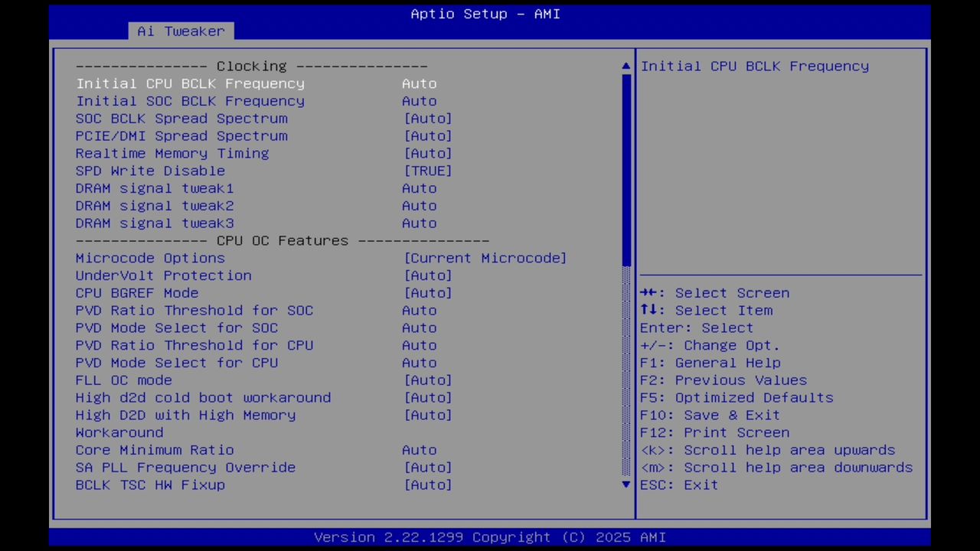The height and width of the screenshot is (551, 980).
Task: Change UnderVolt Protection value
Action: pyautogui.click(x=163, y=275)
